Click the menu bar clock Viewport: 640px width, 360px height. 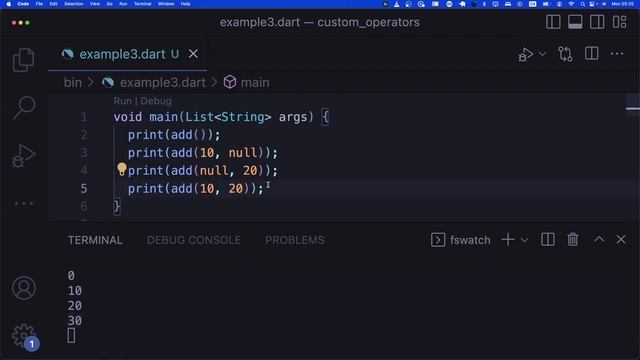tap(622, 4)
